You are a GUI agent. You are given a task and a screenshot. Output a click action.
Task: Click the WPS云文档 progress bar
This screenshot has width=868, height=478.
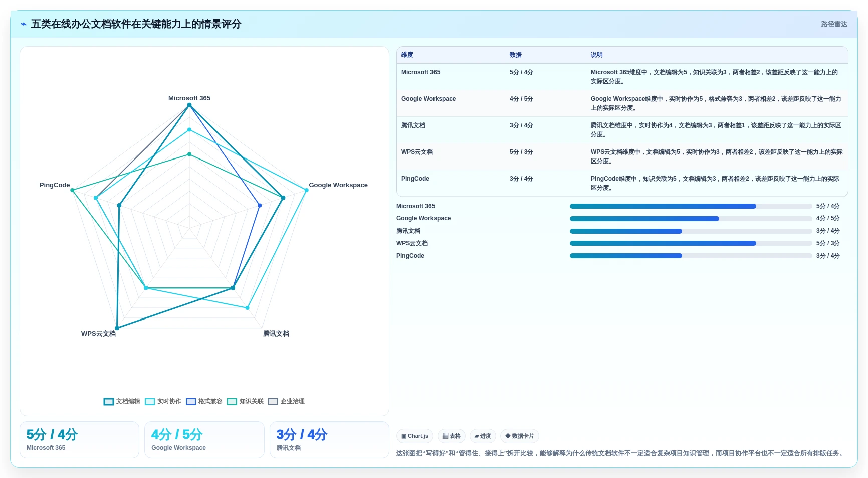[x=691, y=243]
